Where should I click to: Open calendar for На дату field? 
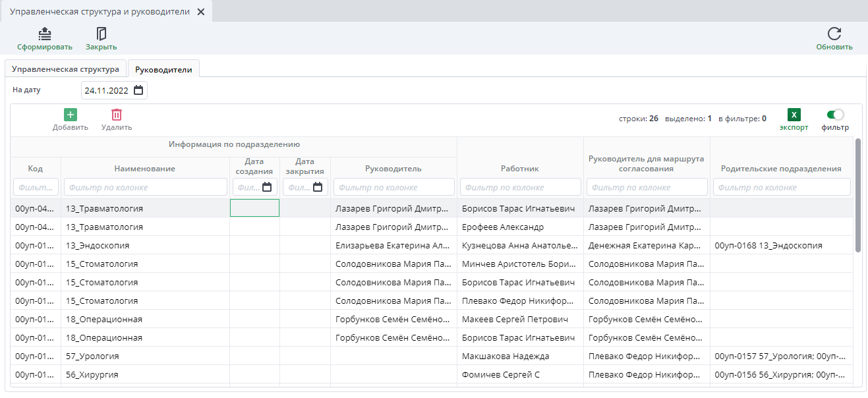pos(138,90)
